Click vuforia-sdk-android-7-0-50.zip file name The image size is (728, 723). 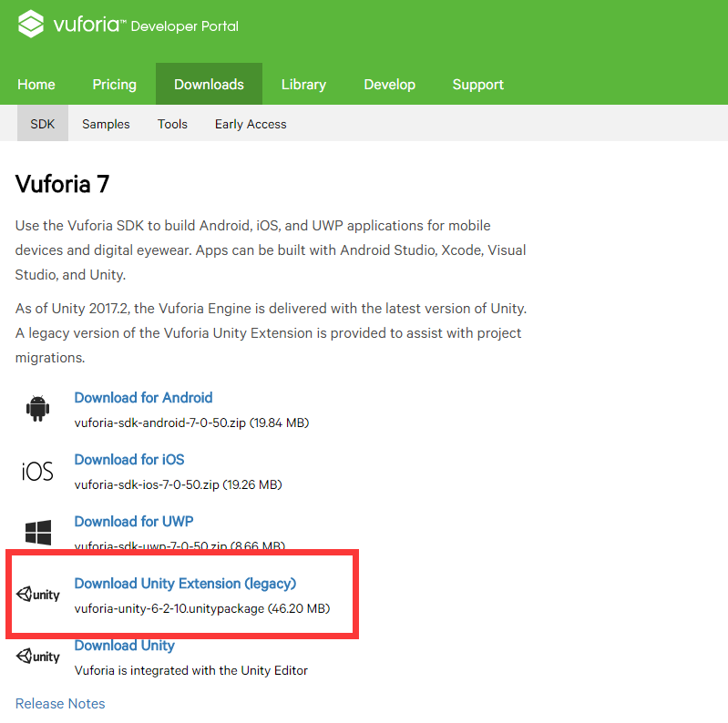tap(159, 423)
